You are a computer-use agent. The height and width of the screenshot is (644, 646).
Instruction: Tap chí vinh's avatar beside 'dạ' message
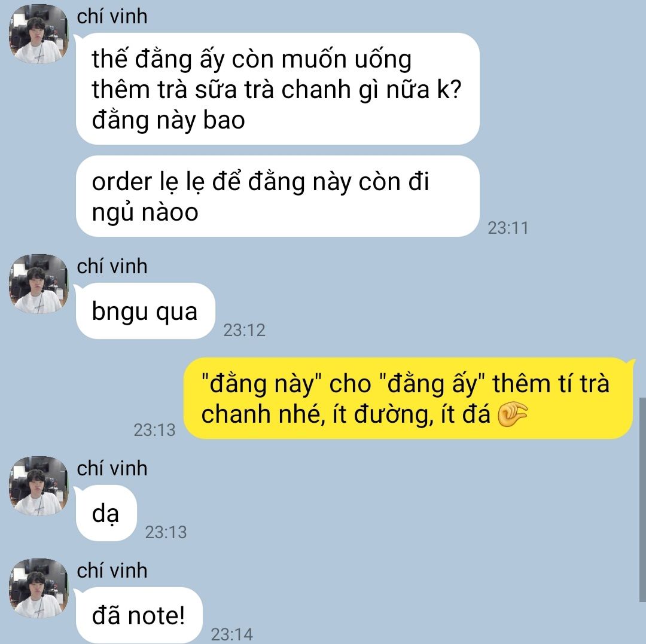(x=39, y=486)
